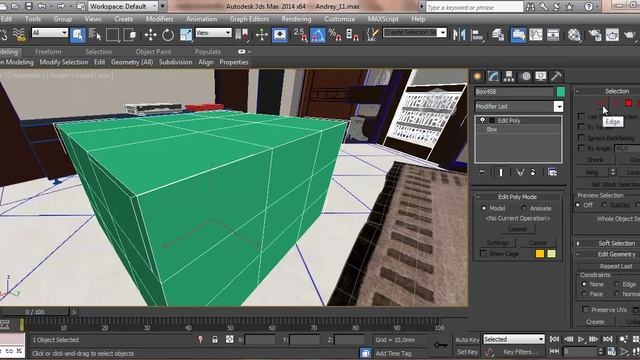This screenshot has width=640, height=360.
Task: Select Model radio button
Action: (x=484, y=208)
